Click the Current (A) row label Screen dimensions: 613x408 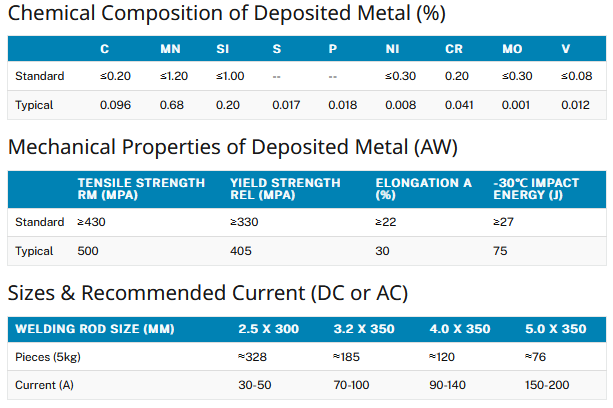43,385
